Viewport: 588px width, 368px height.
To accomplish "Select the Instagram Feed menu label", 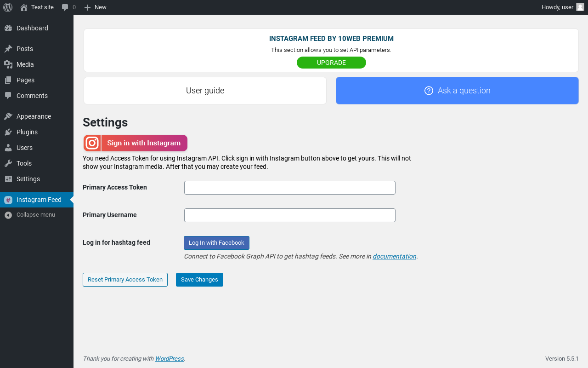I will [39, 200].
